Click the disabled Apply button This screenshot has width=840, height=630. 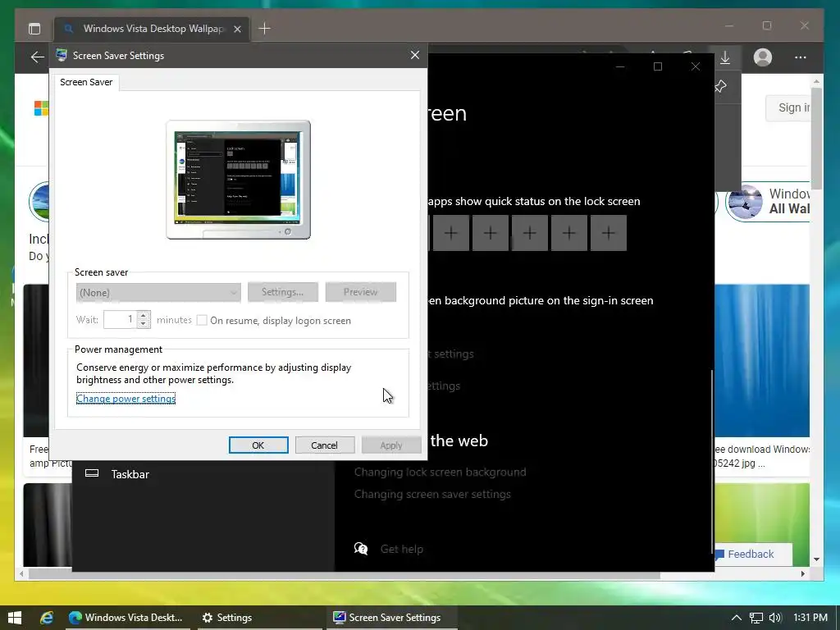(391, 445)
